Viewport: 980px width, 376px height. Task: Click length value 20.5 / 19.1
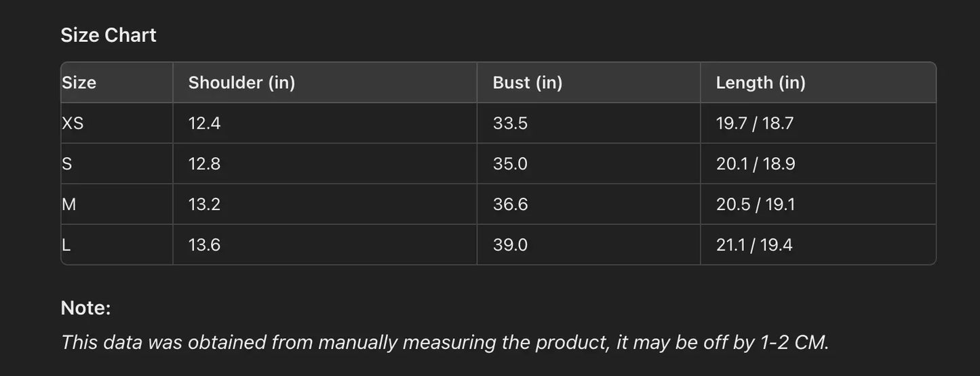click(755, 204)
